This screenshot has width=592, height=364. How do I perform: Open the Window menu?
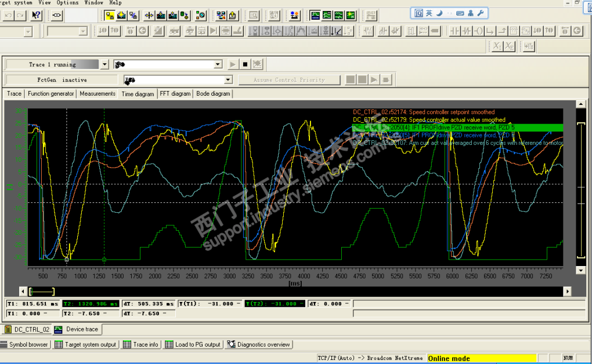click(93, 2)
